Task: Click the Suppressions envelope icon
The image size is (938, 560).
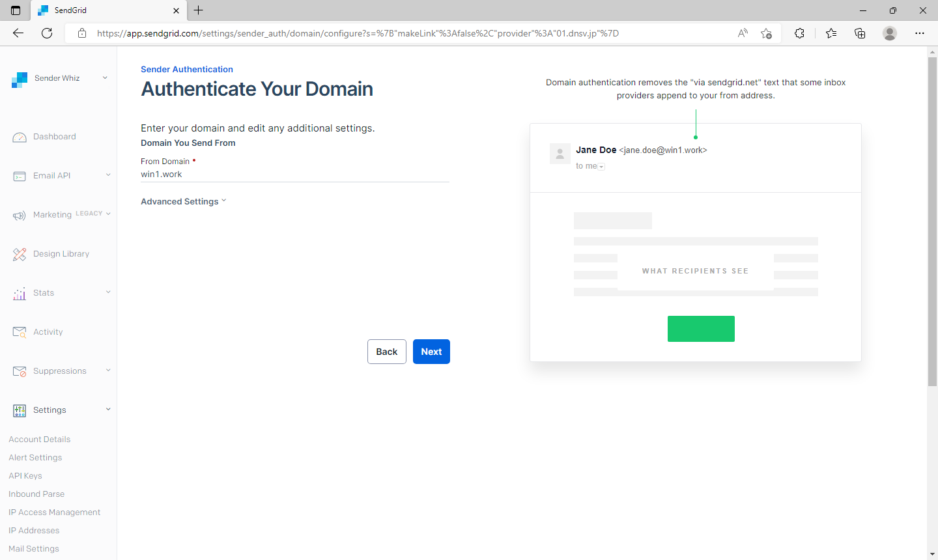Action: tap(20, 371)
